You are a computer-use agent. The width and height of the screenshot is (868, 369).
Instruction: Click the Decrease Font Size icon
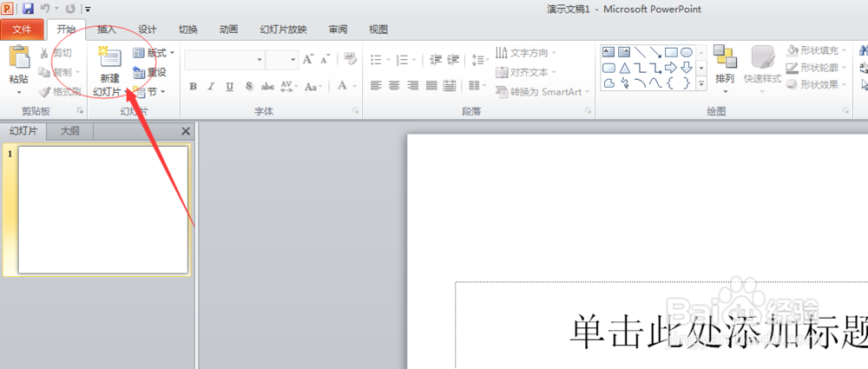325,59
